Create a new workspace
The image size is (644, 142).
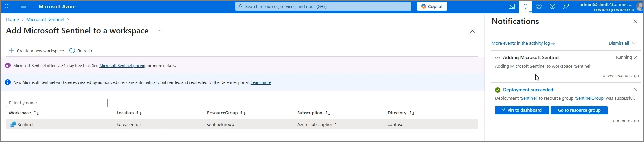pos(36,51)
